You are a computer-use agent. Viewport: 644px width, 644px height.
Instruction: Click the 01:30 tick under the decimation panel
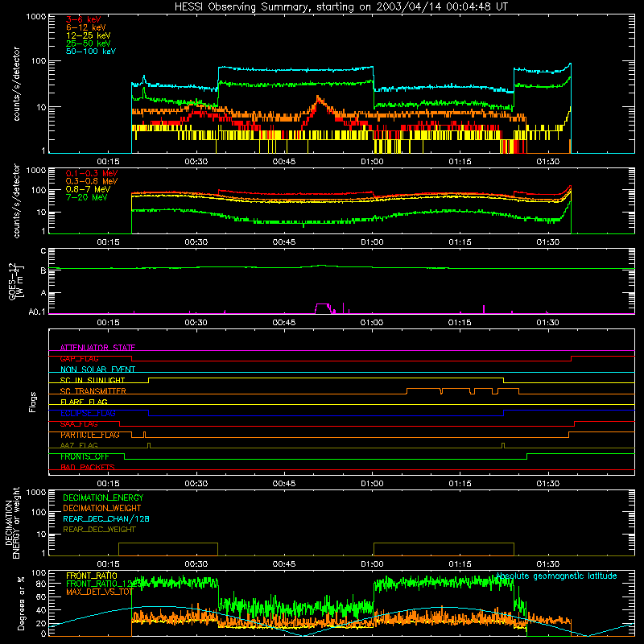click(x=548, y=564)
